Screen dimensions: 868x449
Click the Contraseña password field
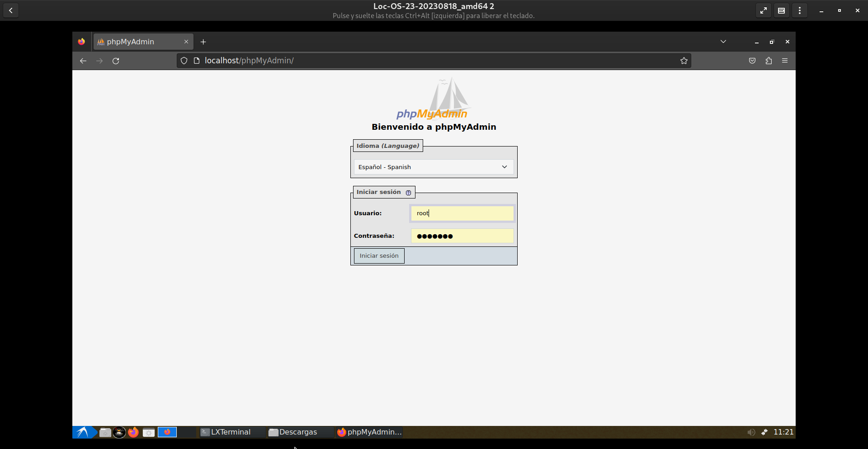coord(462,236)
